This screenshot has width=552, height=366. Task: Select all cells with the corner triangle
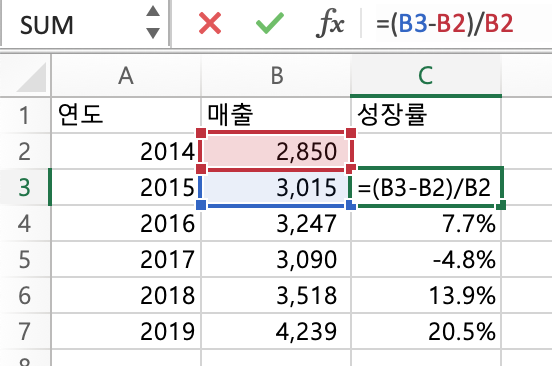point(31,77)
